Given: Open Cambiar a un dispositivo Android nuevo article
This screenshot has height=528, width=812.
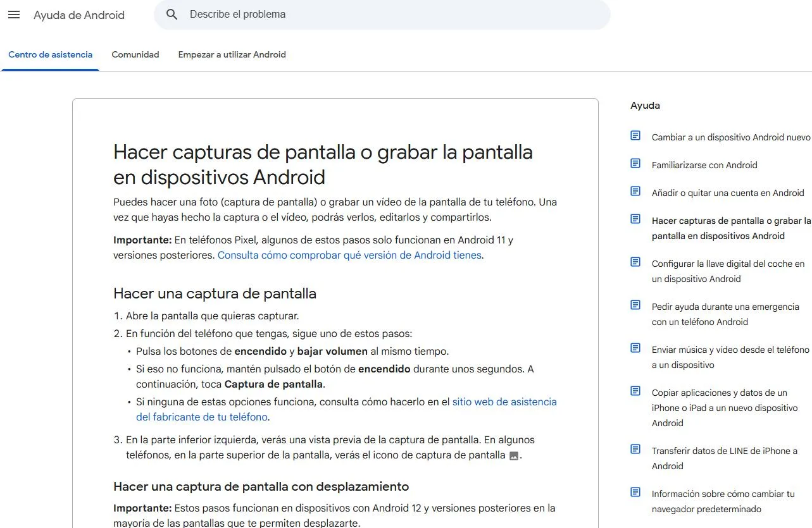Looking at the screenshot, I should tap(731, 137).
